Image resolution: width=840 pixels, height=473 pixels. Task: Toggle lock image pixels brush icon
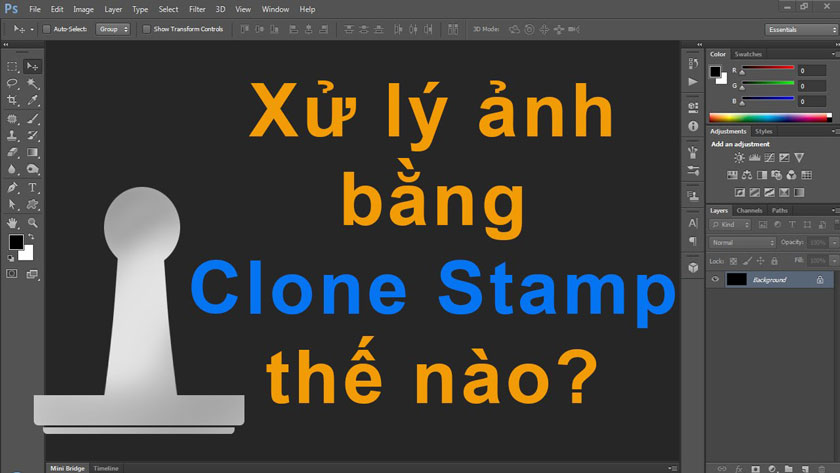747,261
